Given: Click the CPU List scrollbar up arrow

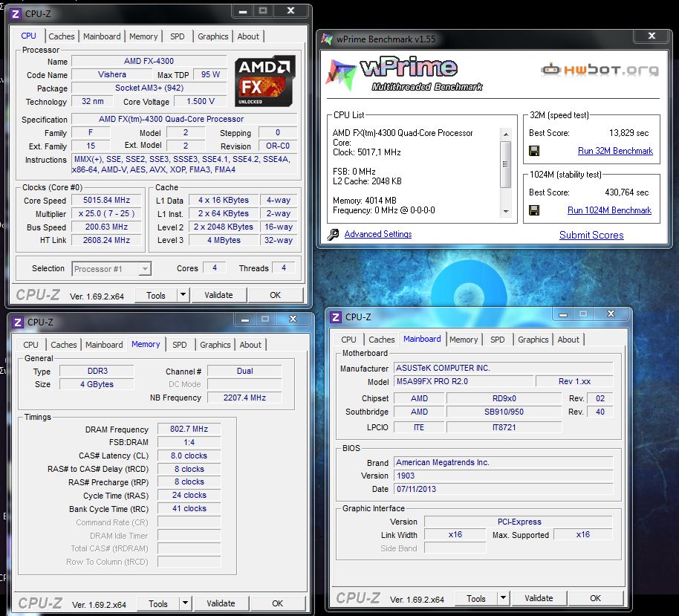Looking at the screenshot, I should 505,134.
